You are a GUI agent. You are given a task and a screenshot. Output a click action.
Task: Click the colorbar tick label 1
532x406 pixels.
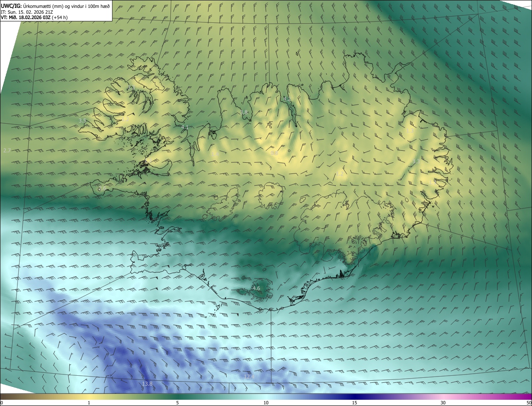89,403
